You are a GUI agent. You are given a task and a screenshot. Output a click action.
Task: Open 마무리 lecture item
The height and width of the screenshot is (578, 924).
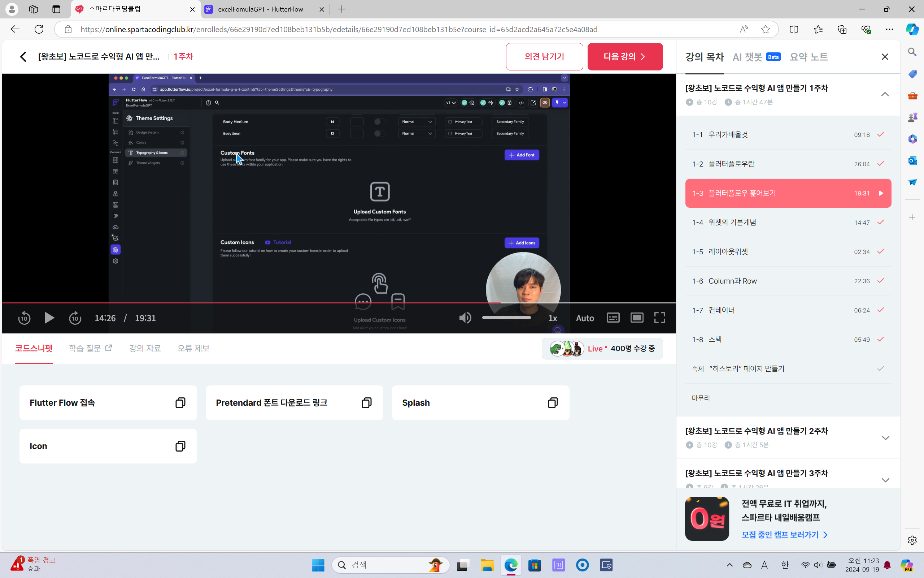pyautogui.click(x=788, y=398)
